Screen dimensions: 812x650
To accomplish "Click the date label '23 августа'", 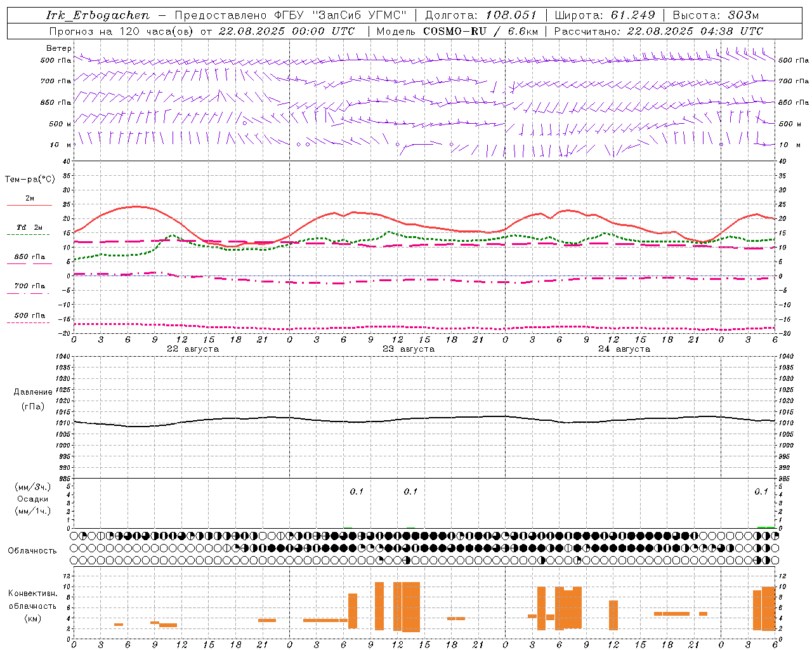I will 409,349.
